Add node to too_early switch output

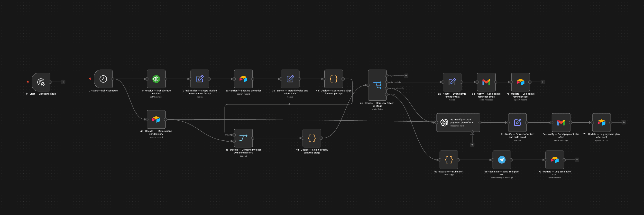406,76
